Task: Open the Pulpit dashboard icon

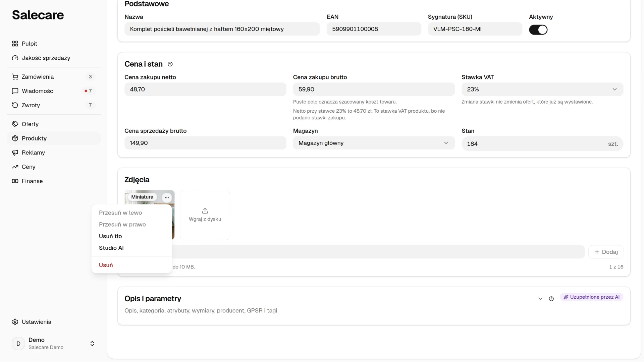Action: click(x=15, y=44)
